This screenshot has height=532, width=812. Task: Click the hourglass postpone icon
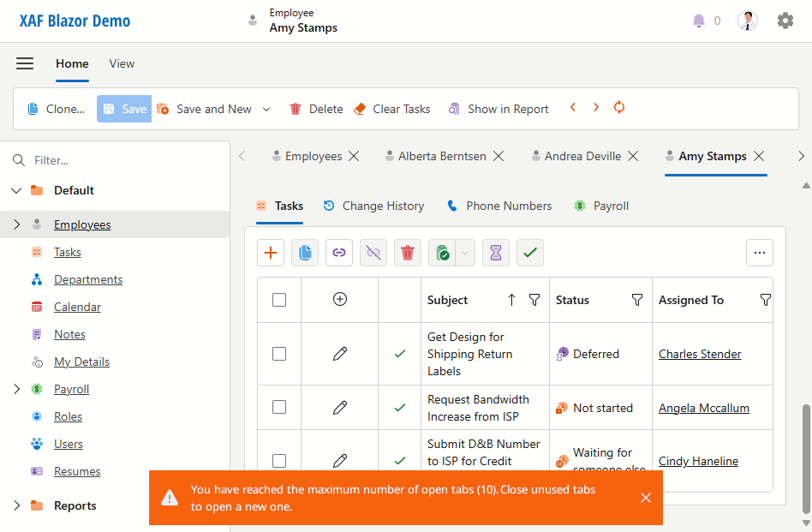pos(496,253)
